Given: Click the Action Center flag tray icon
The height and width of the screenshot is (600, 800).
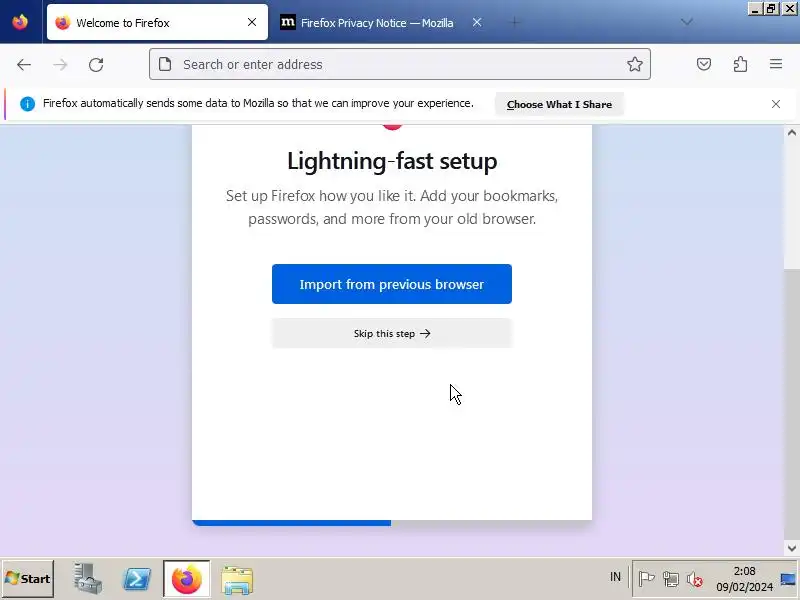Looking at the screenshot, I should [x=646, y=579].
